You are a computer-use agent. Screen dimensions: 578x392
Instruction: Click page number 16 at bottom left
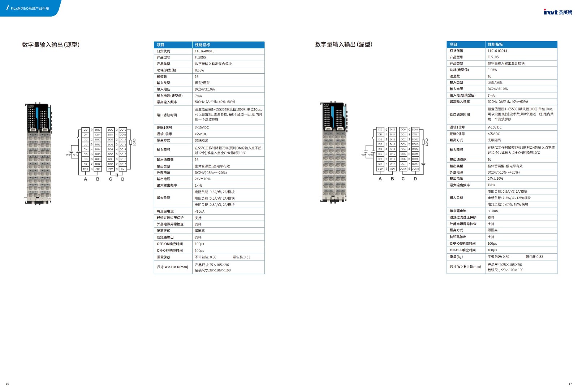[x=7, y=384]
